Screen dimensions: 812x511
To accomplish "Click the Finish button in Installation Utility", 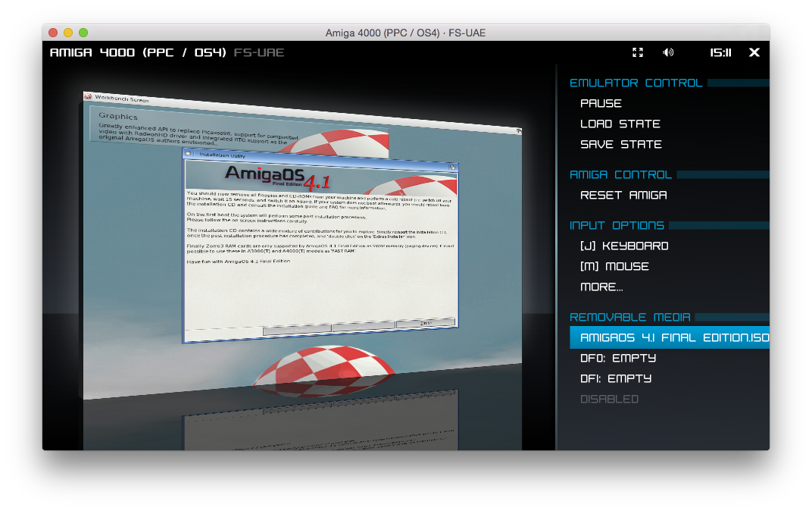I will (x=426, y=323).
